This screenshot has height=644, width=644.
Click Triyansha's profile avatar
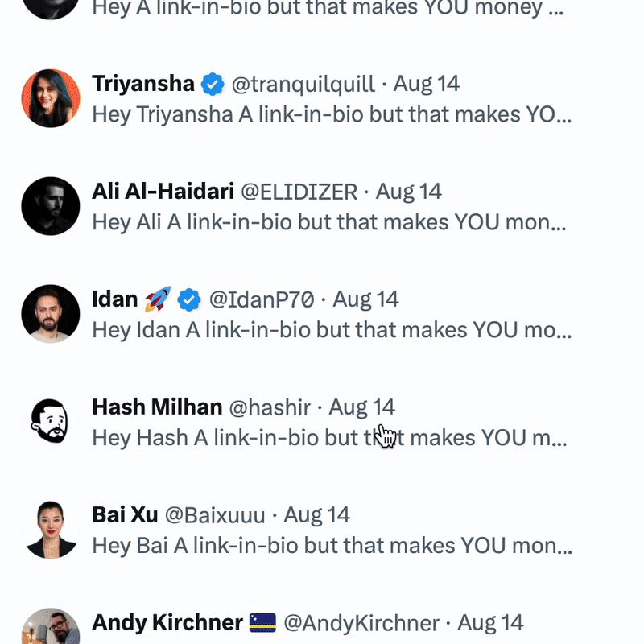tap(51, 98)
